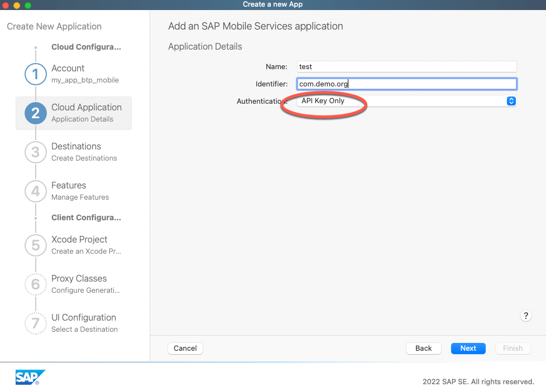Click the Select a Destination subtitle text
The height and width of the screenshot is (392, 546).
[x=85, y=329]
